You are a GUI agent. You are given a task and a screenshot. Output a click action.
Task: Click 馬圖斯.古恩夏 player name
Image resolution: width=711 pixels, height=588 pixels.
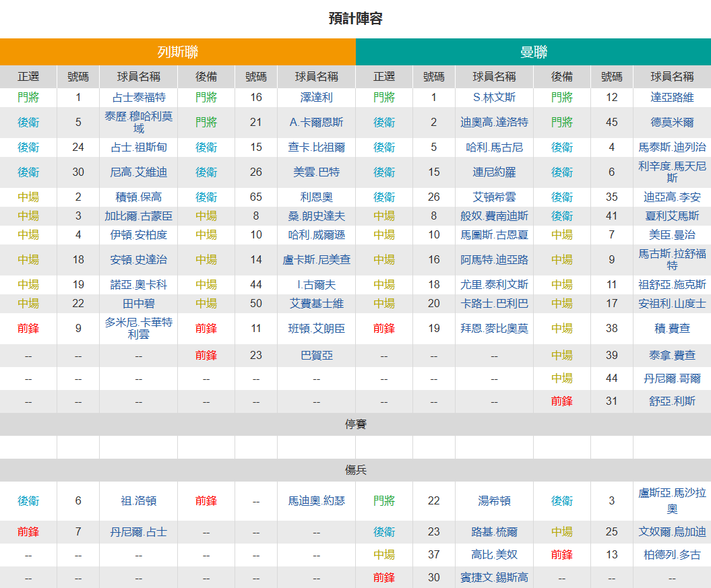(494, 234)
